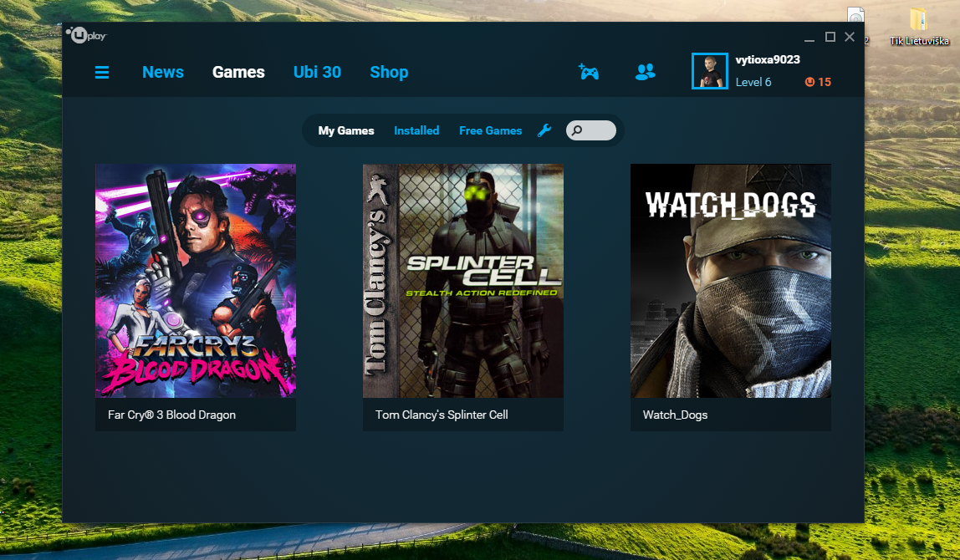The height and width of the screenshot is (560, 960).
Task: Close the Uplay window
Action: 849,38
